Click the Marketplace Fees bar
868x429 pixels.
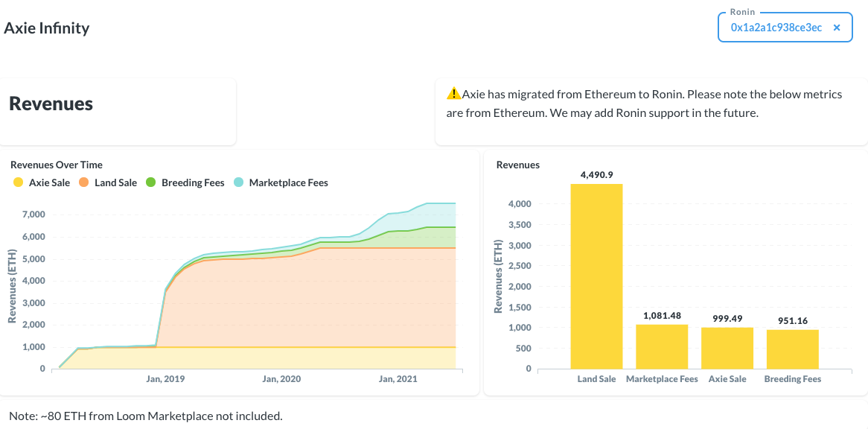click(x=662, y=346)
